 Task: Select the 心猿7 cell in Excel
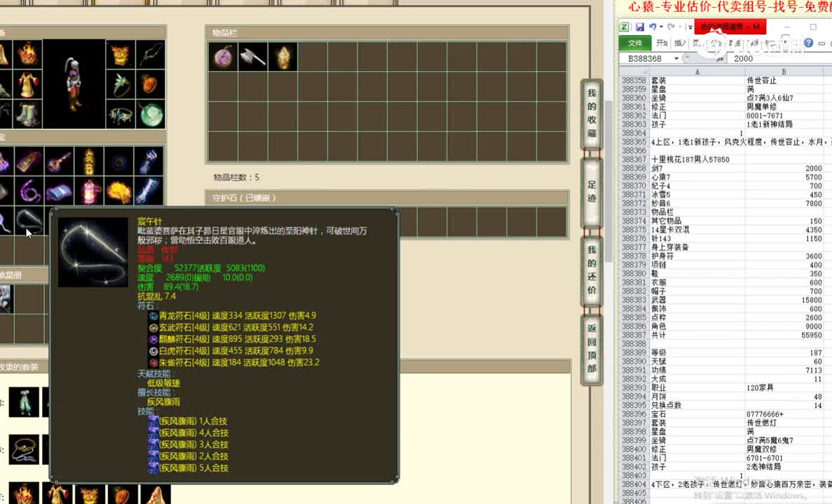[x=698, y=176]
